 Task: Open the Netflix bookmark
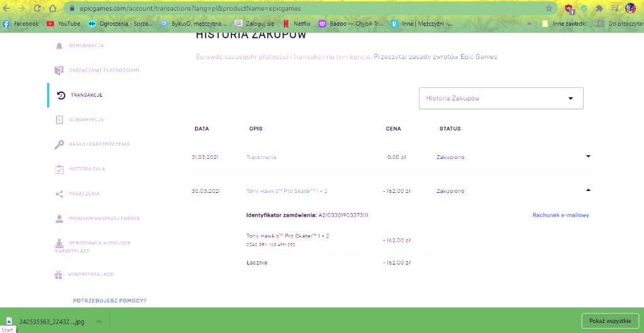click(x=296, y=24)
